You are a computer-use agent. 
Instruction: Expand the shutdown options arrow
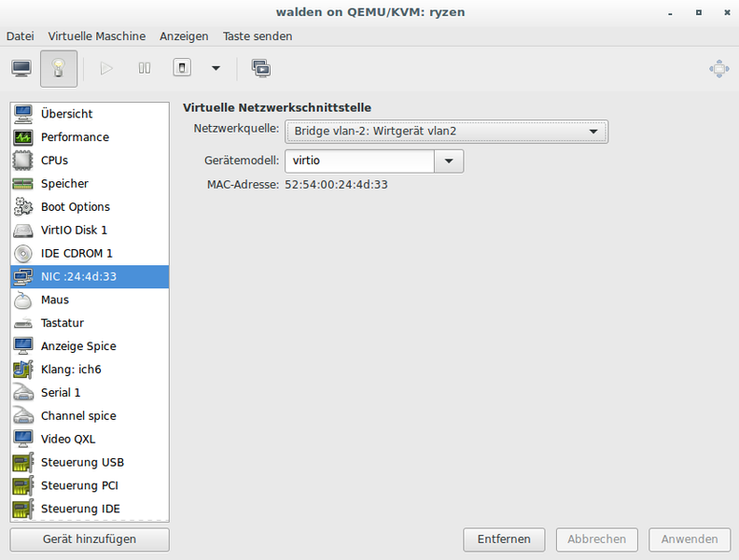pyautogui.click(x=216, y=68)
